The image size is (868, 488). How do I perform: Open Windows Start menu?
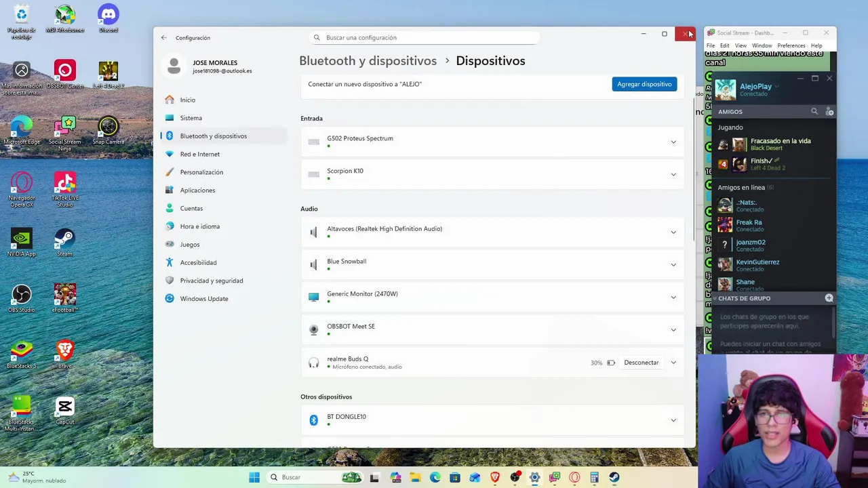(x=254, y=477)
